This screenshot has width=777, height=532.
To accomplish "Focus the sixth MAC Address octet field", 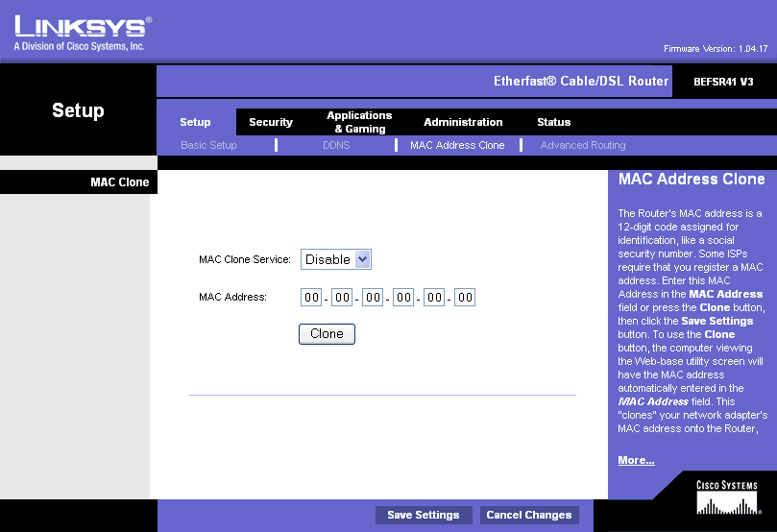I will tap(465, 297).
